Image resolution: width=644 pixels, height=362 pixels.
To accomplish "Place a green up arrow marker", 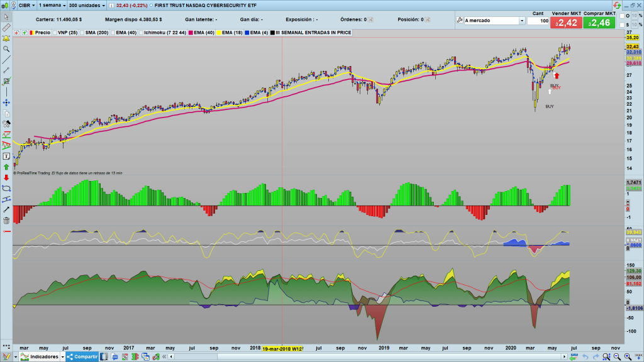I will pos(6,167).
